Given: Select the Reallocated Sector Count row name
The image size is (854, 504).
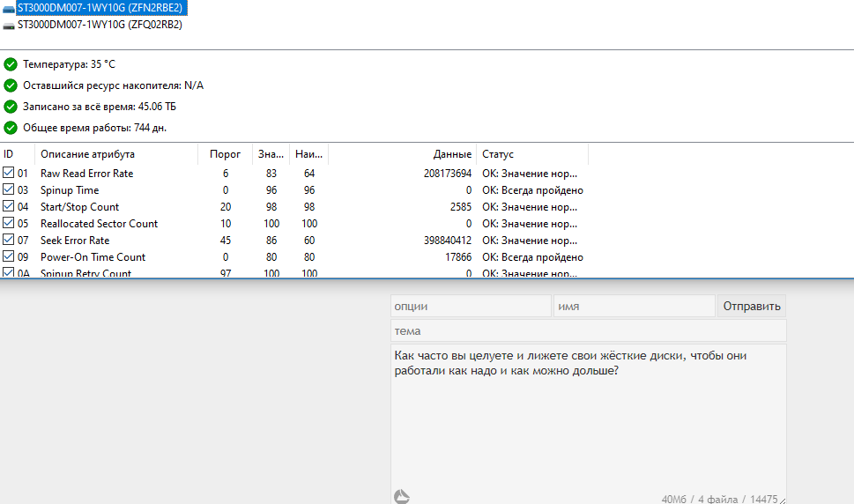Looking at the screenshot, I should pyautogui.click(x=99, y=224).
